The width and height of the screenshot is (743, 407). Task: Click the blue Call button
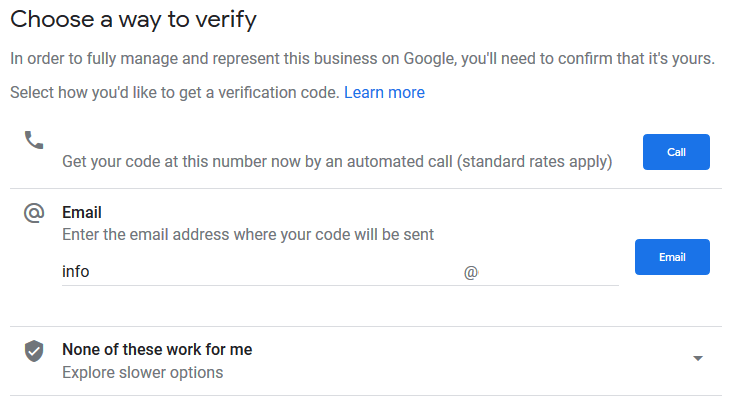click(x=676, y=152)
